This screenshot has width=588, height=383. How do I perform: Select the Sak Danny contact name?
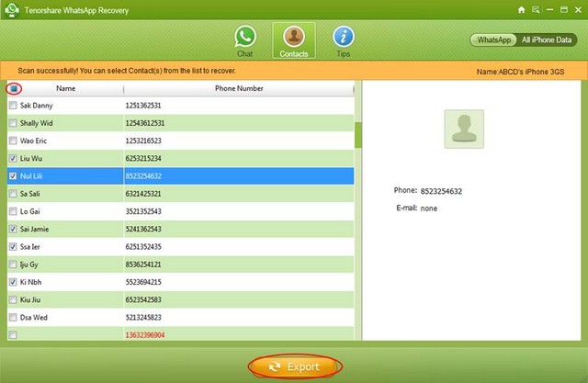(x=37, y=106)
